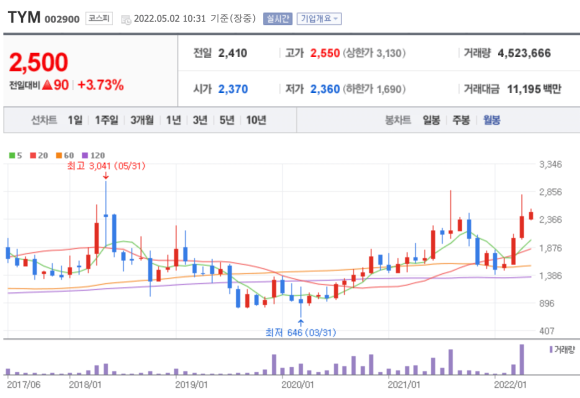The height and width of the screenshot is (398, 580).
Task: Click the 고가 value 2,550
Action: tap(325, 53)
